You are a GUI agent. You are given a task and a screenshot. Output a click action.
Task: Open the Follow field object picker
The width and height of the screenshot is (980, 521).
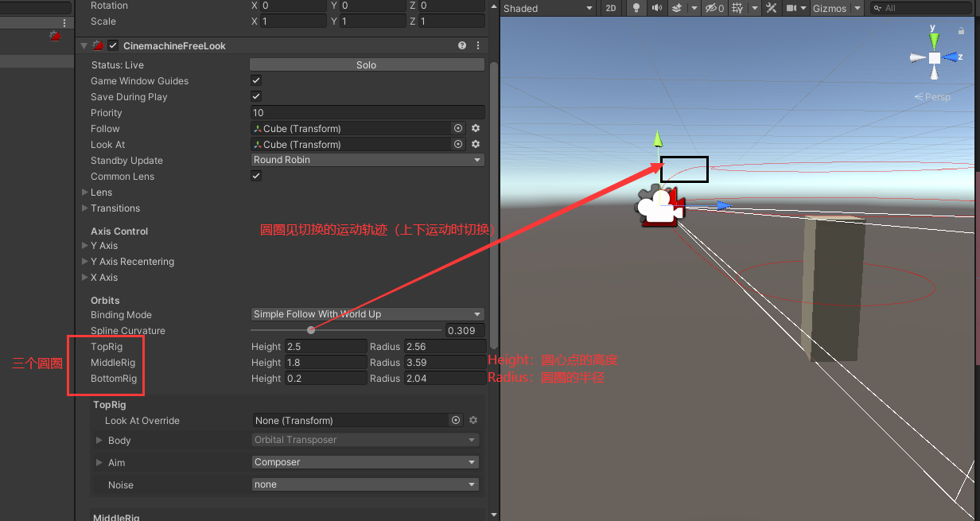coord(457,128)
